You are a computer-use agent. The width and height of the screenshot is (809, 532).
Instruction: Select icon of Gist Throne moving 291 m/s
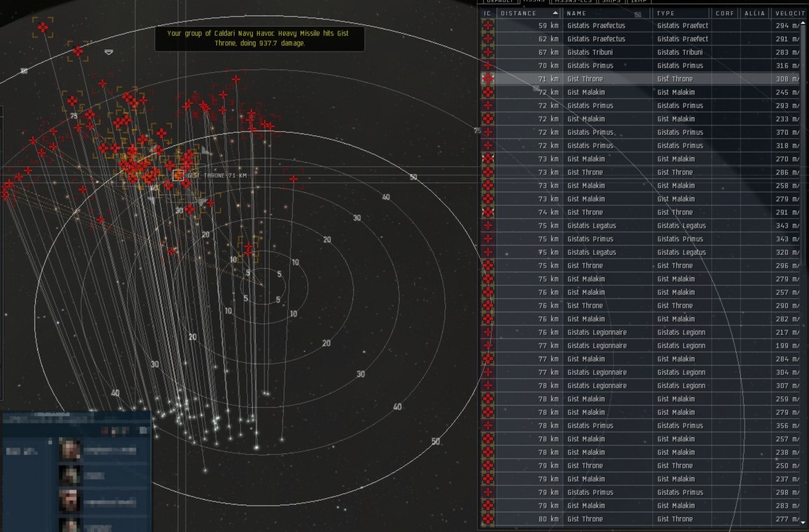[487, 212]
